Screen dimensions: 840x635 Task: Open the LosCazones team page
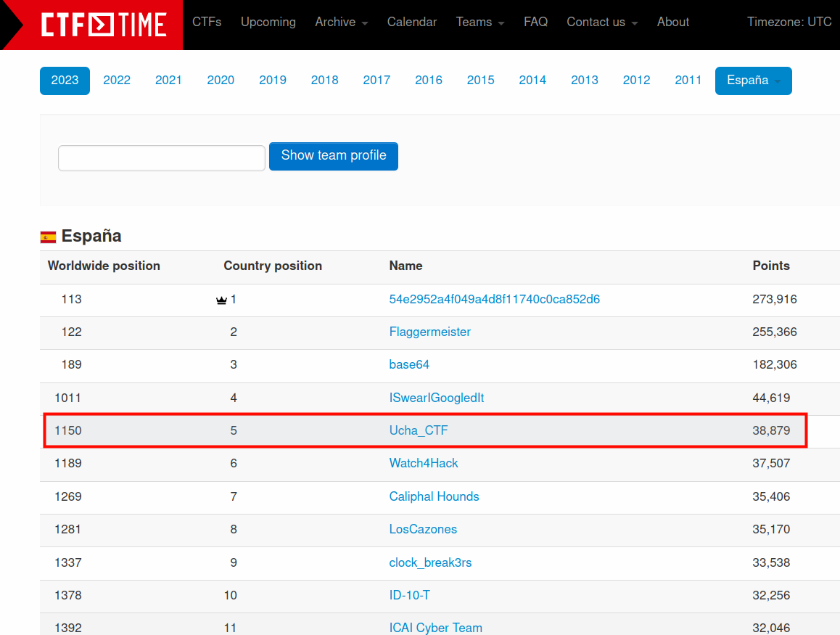[423, 530]
